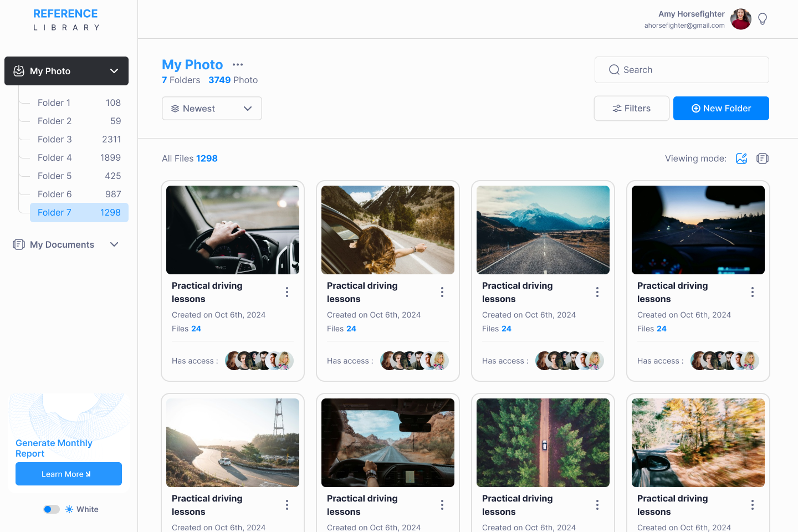Open options menu of the night dashboard card
798x532 pixels.
[753, 292]
